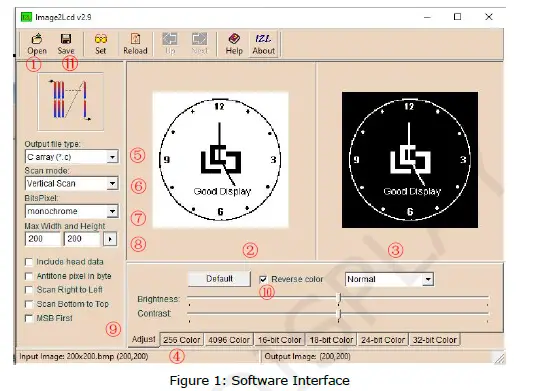
Task: Click the Image2Lcd app icon in title bar
Action: [x=26, y=17]
